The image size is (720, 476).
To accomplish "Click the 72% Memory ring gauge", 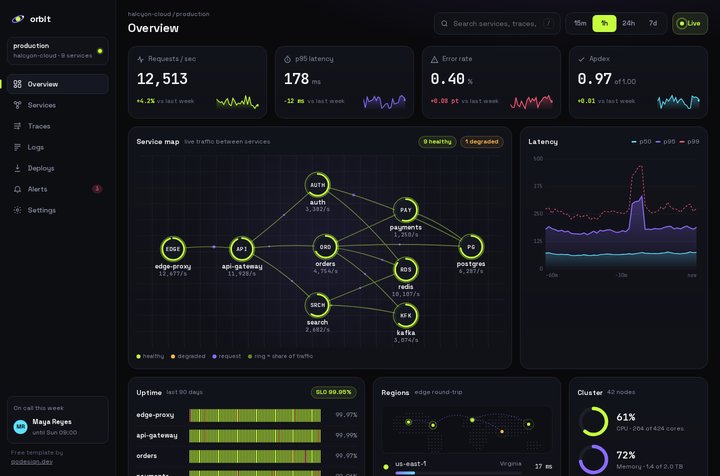I will point(593,459).
